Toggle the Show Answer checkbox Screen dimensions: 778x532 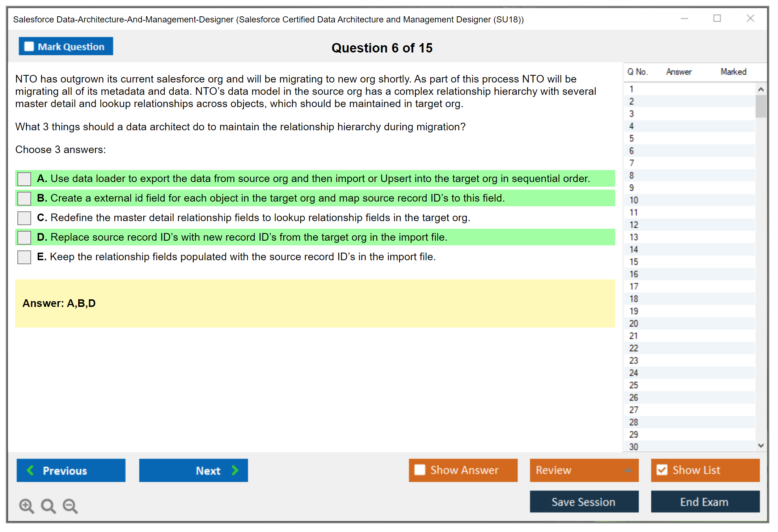(420, 470)
